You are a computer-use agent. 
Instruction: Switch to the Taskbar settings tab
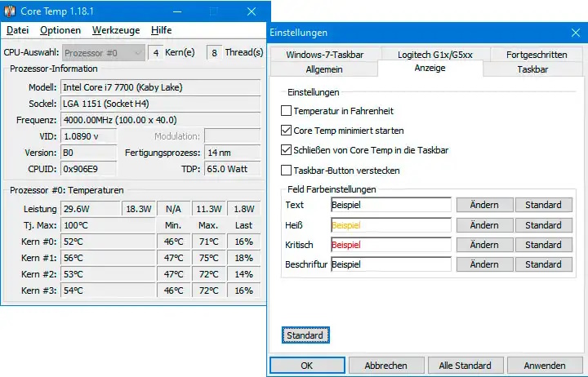[x=532, y=69]
